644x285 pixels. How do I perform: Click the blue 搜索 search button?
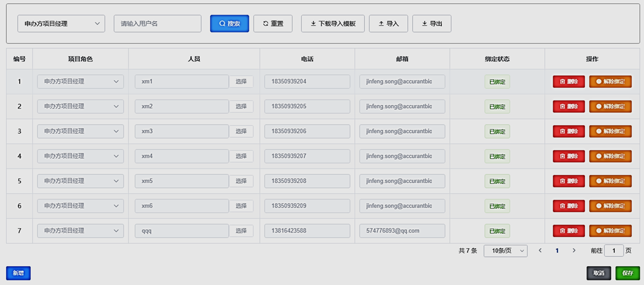tap(229, 24)
